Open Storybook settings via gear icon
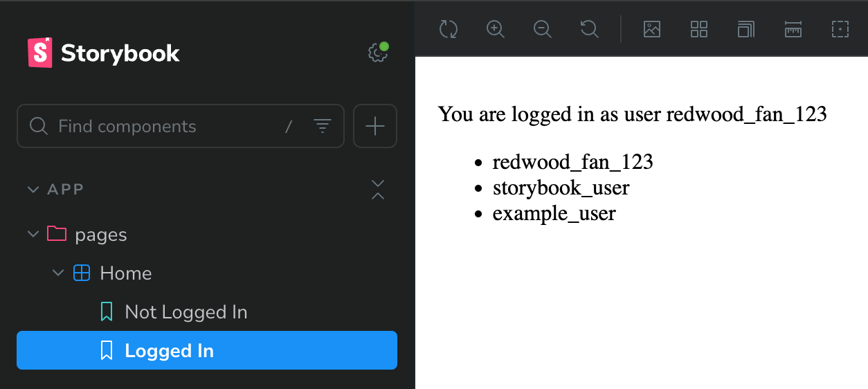 click(377, 53)
